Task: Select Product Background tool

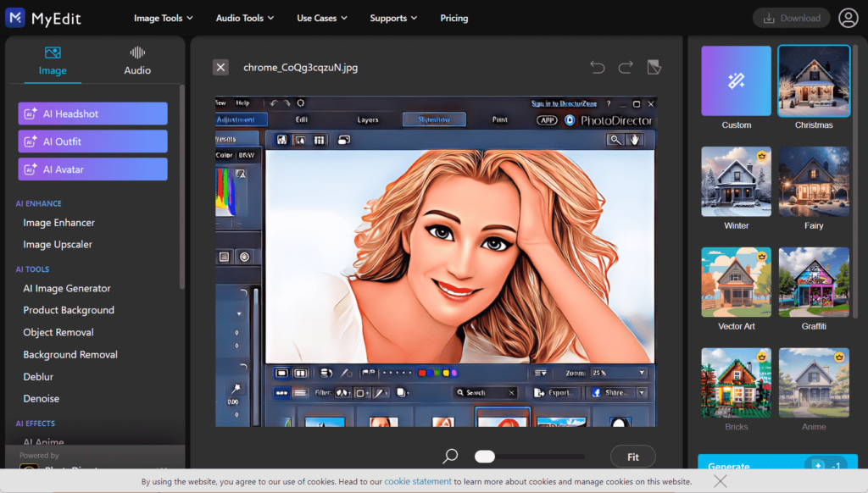Action: coord(69,310)
